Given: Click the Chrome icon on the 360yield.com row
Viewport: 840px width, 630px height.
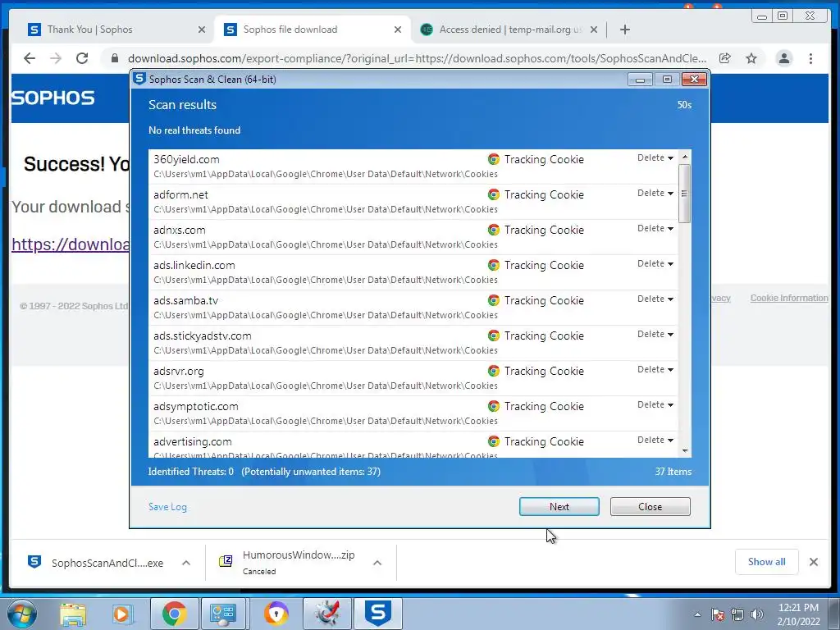Looking at the screenshot, I should point(493,159).
